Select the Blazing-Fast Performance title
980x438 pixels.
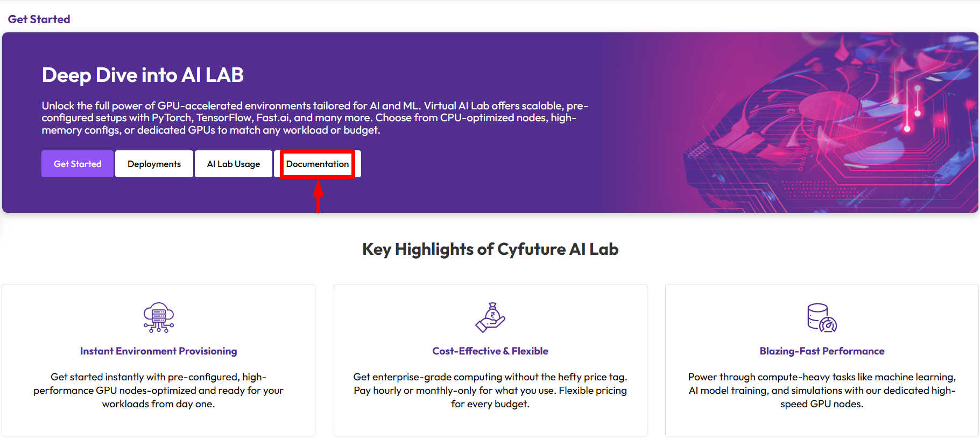(822, 351)
